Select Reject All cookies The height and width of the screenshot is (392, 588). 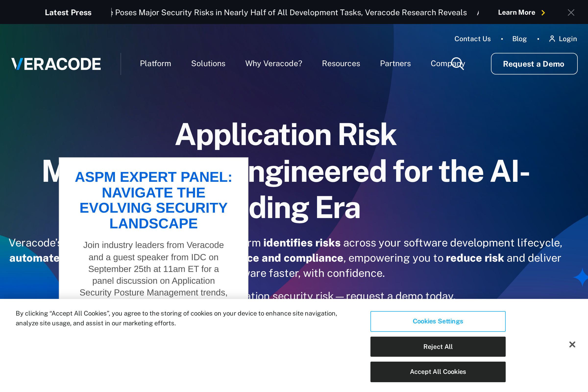[x=438, y=347]
